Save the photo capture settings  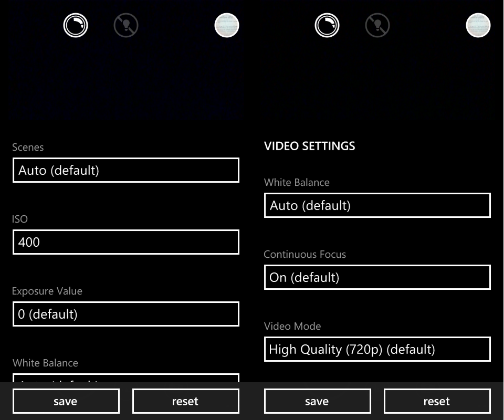click(x=66, y=401)
